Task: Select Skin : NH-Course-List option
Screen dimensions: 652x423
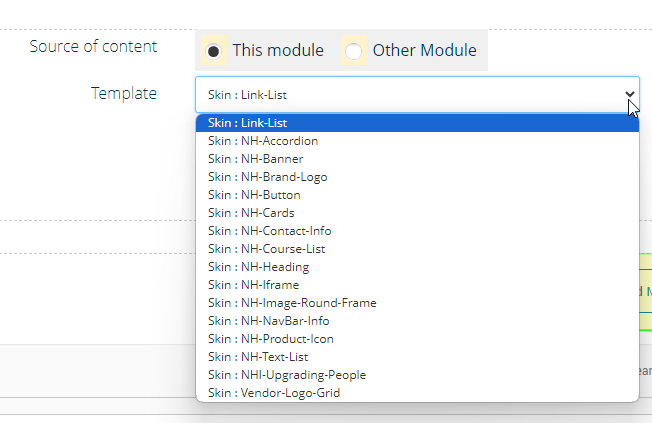Action: point(266,249)
